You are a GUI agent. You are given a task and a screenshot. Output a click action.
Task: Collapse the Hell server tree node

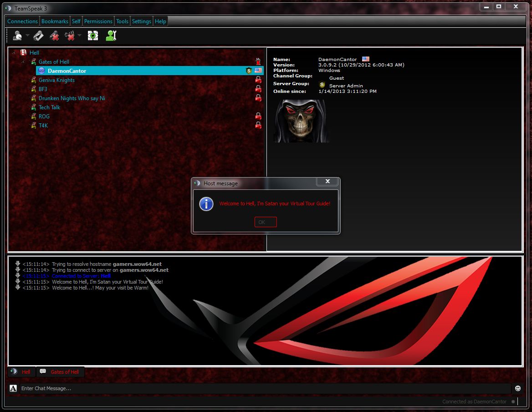tap(14, 52)
